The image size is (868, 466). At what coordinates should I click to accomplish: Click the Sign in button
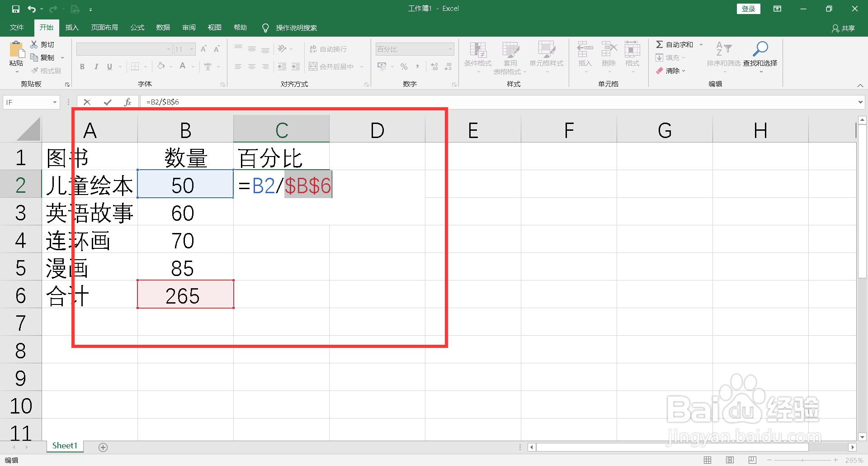coord(748,9)
